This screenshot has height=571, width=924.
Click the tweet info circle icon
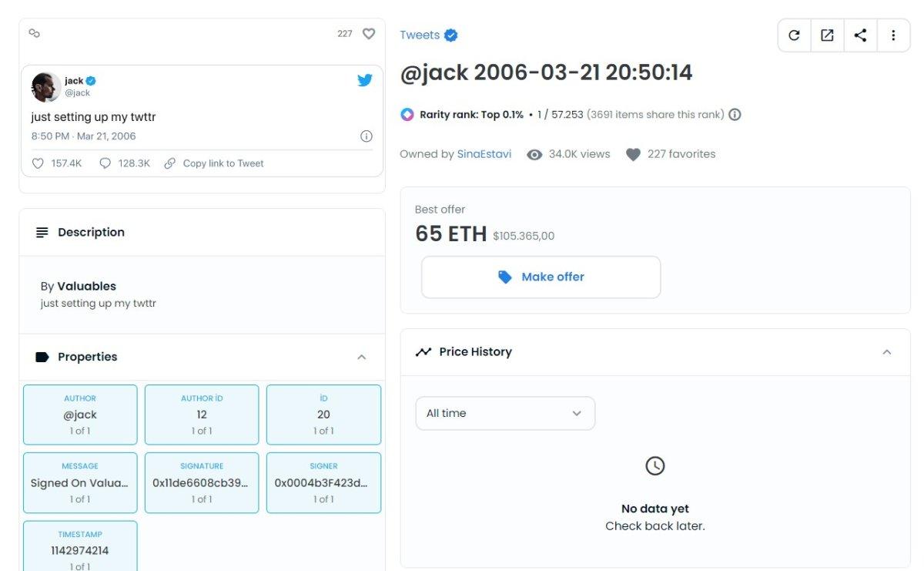coord(367,136)
